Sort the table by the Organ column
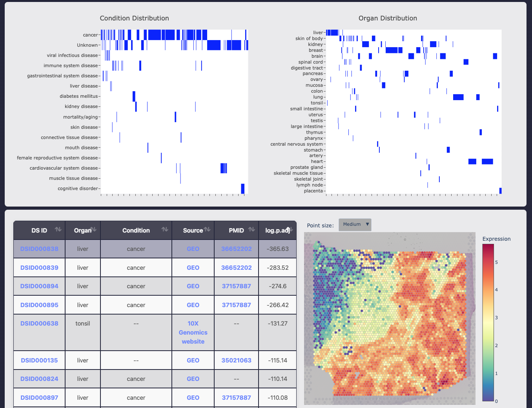Image resolution: width=532 pixels, height=408 pixels. click(x=93, y=230)
